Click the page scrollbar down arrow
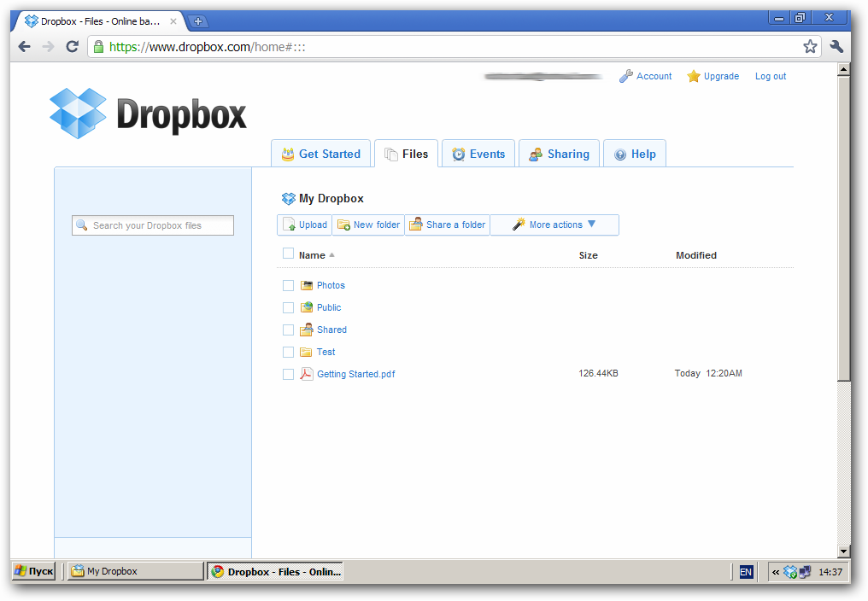 (843, 551)
